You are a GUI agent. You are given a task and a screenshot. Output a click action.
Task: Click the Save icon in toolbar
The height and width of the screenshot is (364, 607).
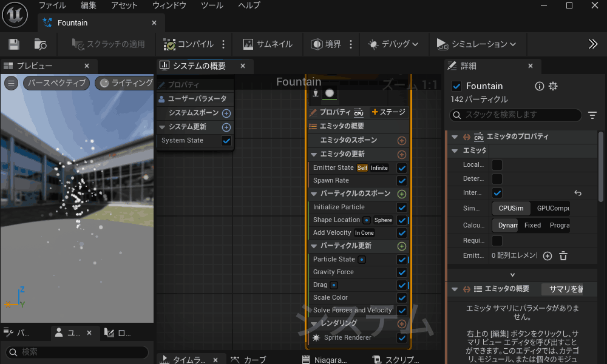pos(13,44)
